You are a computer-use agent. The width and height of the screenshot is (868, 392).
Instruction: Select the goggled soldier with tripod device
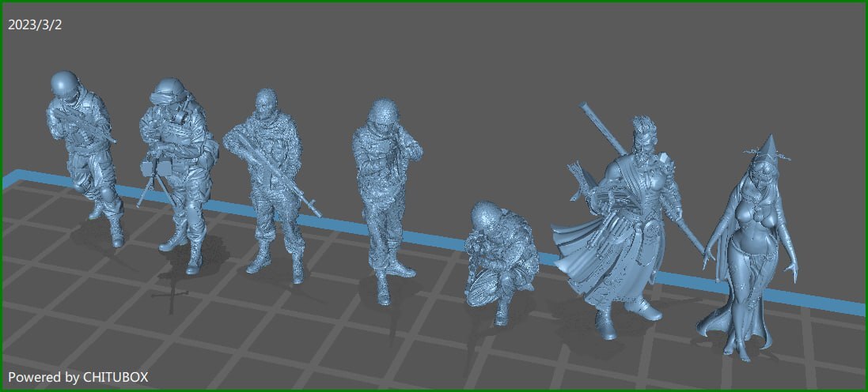pyautogui.click(x=178, y=174)
